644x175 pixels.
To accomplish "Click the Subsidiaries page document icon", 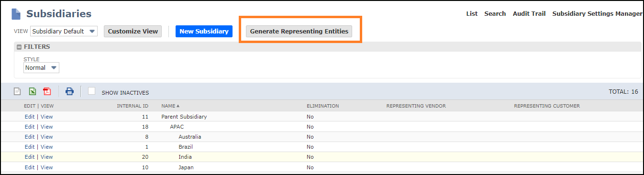I will click(16, 14).
